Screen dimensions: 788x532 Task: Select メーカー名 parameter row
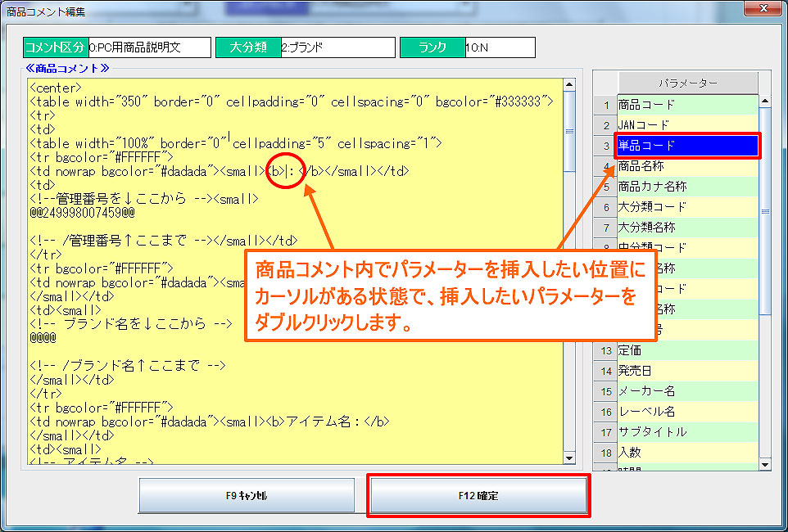point(687,391)
